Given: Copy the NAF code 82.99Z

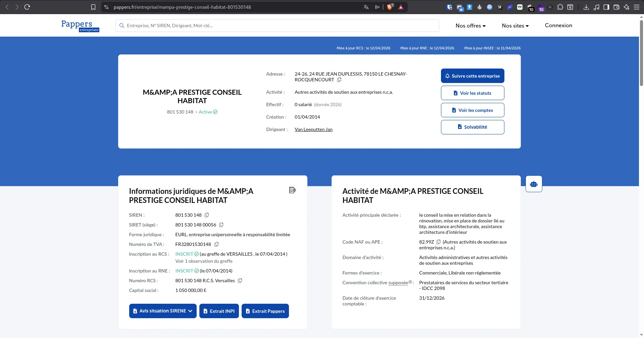Looking at the screenshot, I should [x=439, y=242].
